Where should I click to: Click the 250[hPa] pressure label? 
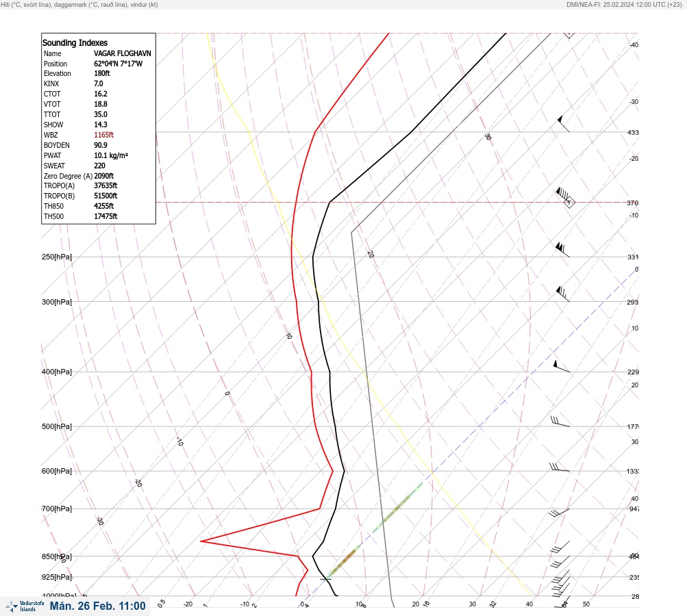coord(57,257)
